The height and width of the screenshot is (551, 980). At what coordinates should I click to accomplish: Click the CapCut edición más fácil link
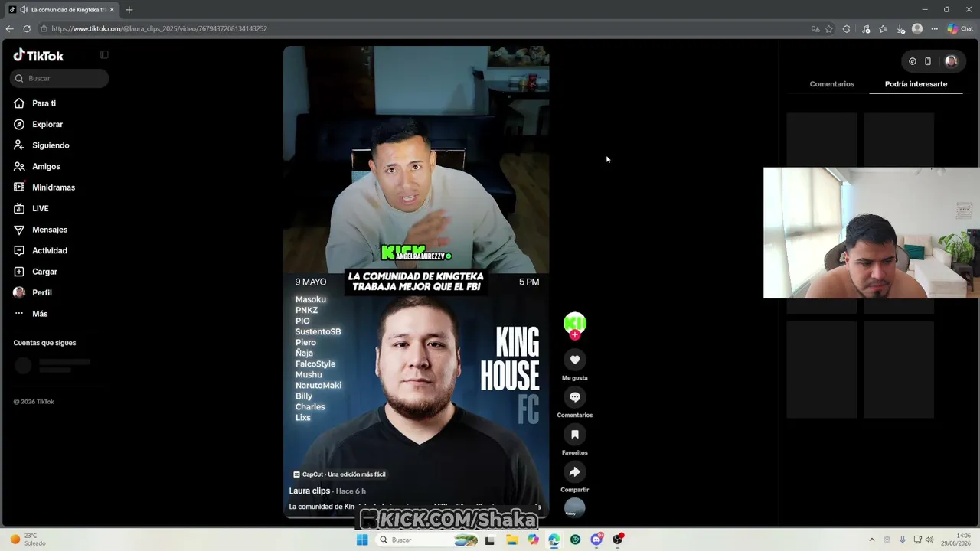point(340,474)
